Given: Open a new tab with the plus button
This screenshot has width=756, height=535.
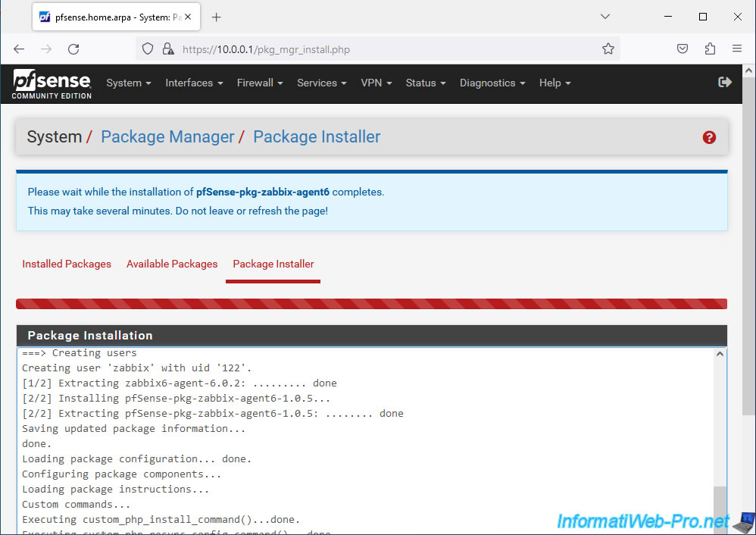Looking at the screenshot, I should (x=217, y=17).
